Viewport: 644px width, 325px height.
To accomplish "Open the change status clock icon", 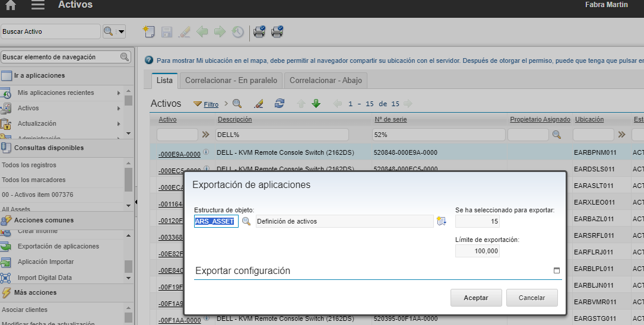I will (x=238, y=32).
